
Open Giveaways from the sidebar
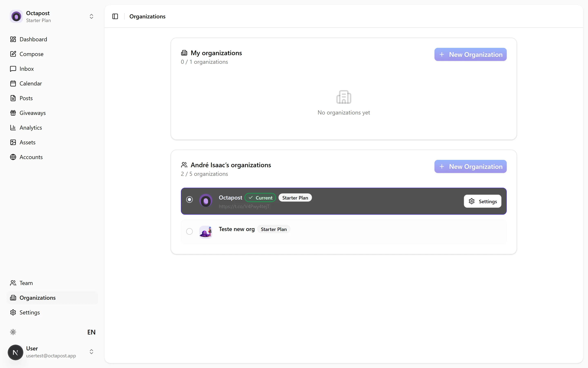(52, 113)
